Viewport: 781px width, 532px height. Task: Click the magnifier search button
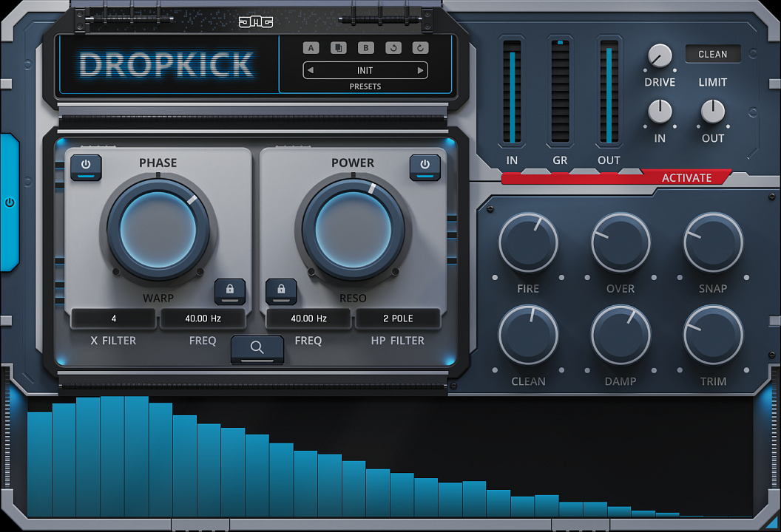(x=257, y=347)
